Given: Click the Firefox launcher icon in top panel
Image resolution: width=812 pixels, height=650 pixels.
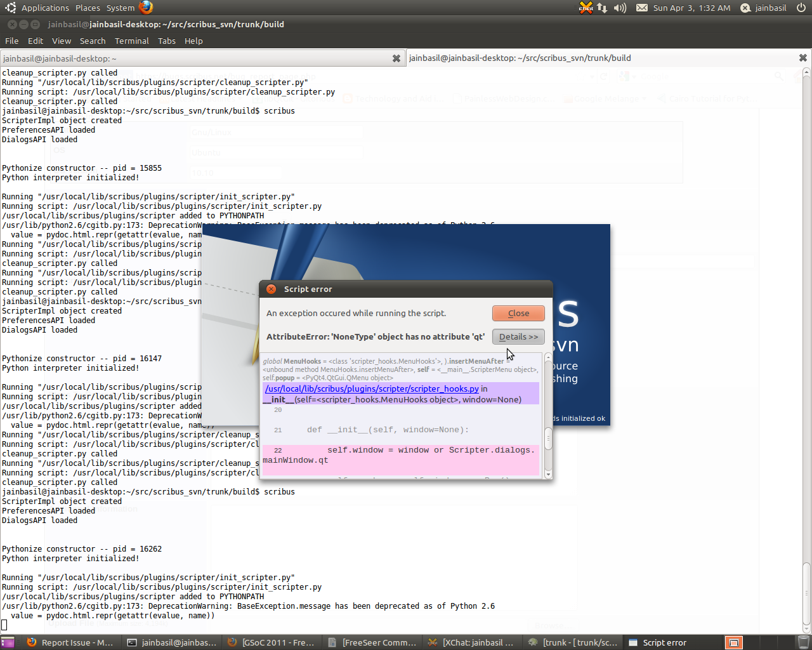Looking at the screenshot, I should [x=146, y=8].
